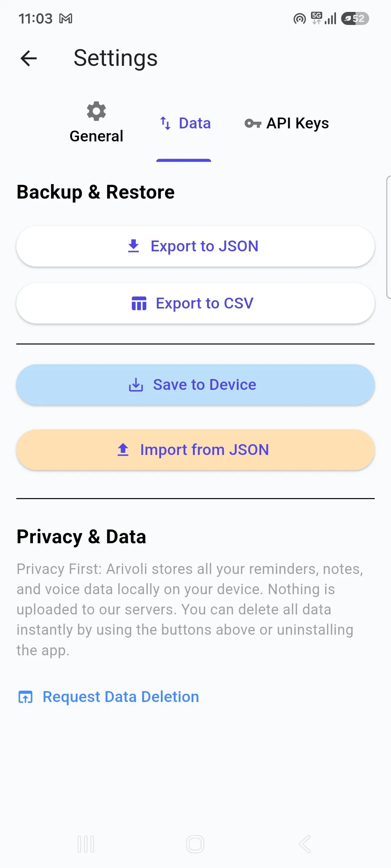Switch to the API Keys tab
The image size is (391, 868).
(287, 123)
